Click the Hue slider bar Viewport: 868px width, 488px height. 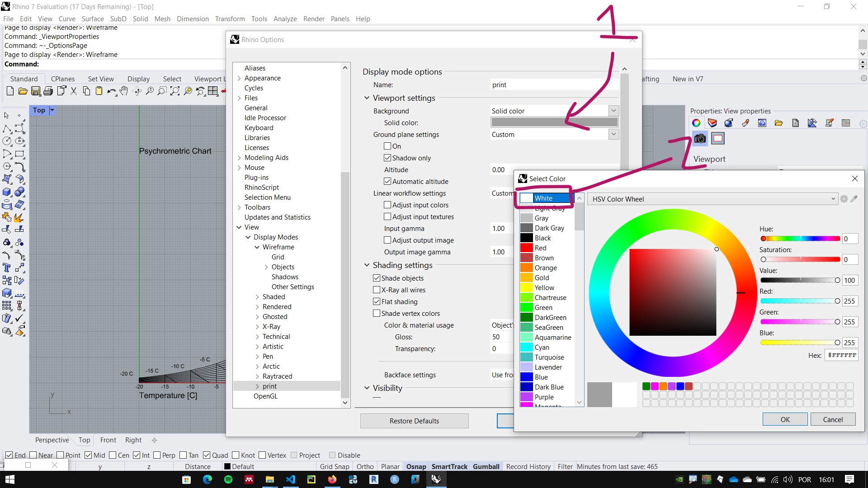coord(800,239)
